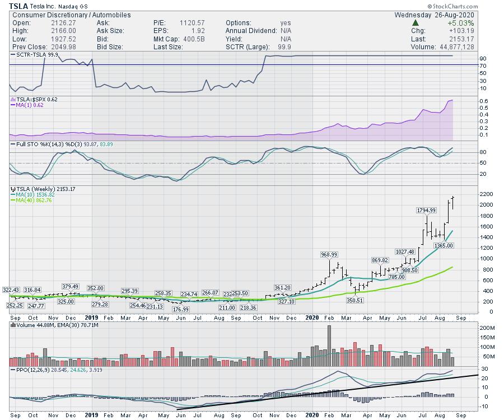
Task: Click the 1365.00 price low annotation
Action: (442, 245)
